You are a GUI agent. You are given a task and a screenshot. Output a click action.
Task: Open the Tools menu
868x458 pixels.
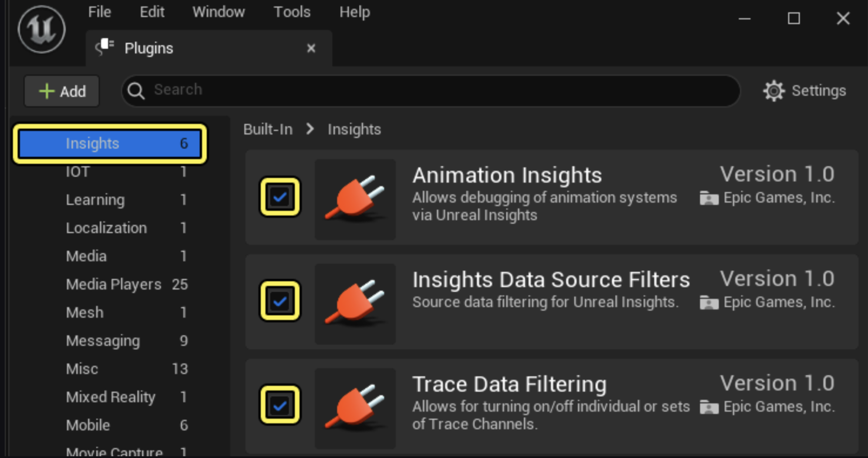(292, 12)
